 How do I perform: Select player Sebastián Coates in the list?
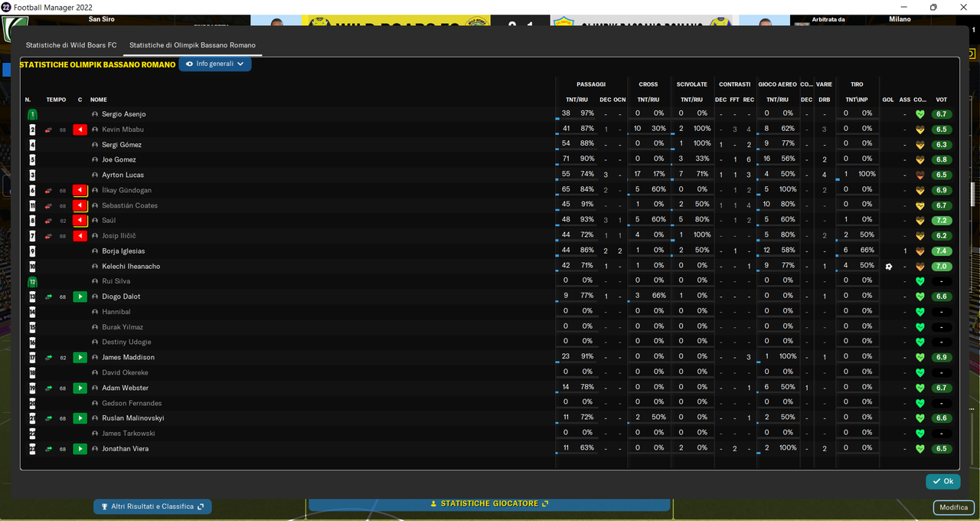pos(129,205)
